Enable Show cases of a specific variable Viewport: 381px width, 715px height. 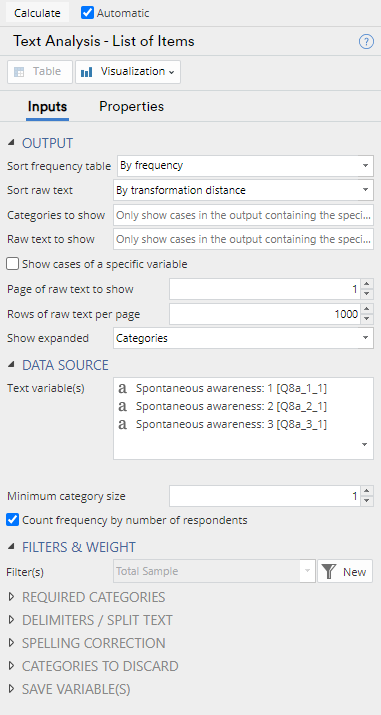tap(13, 264)
